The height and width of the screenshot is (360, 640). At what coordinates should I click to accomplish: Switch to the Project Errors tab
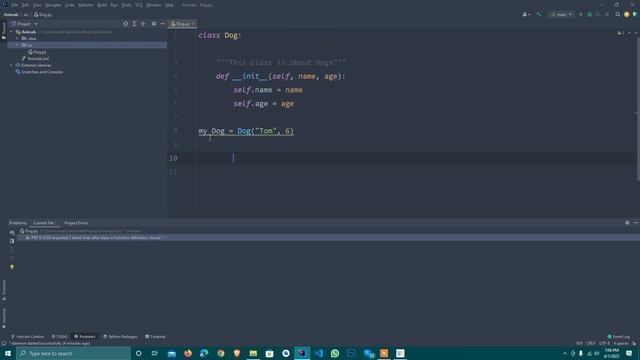(x=76, y=223)
